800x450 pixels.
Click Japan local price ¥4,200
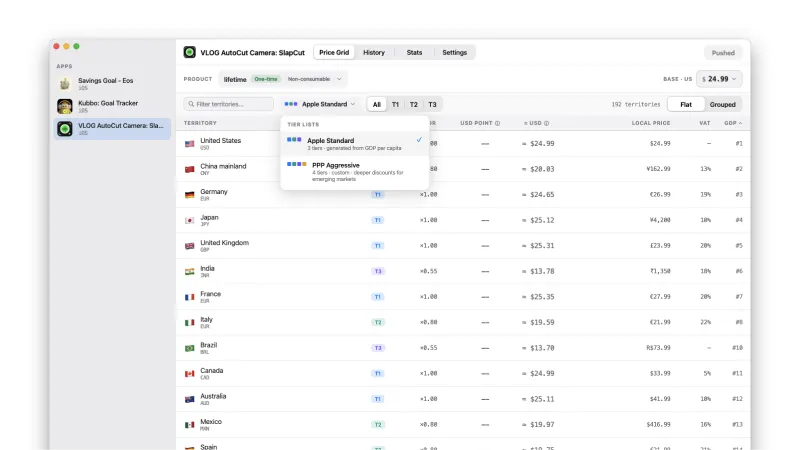point(660,220)
